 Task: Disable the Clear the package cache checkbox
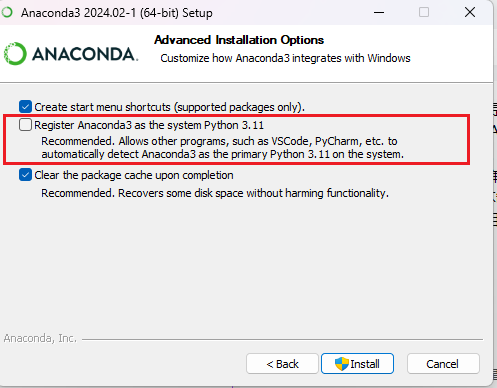click(x=25, y=175)
